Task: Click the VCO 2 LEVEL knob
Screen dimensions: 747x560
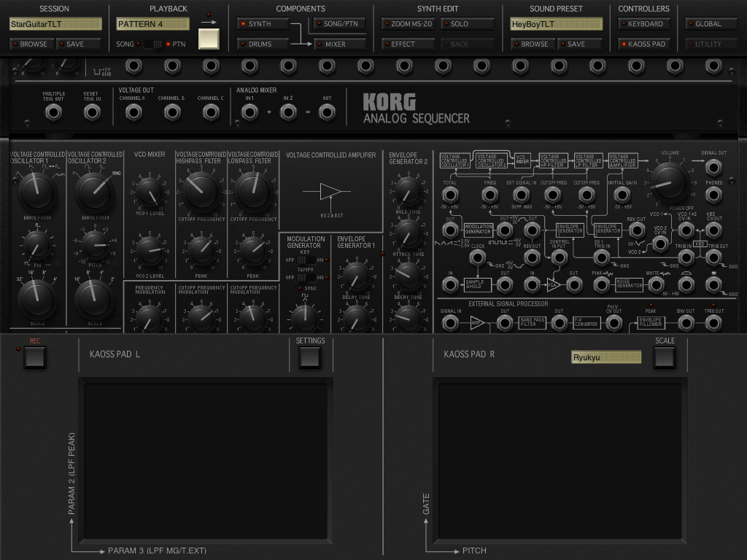Action: (150, 251)
